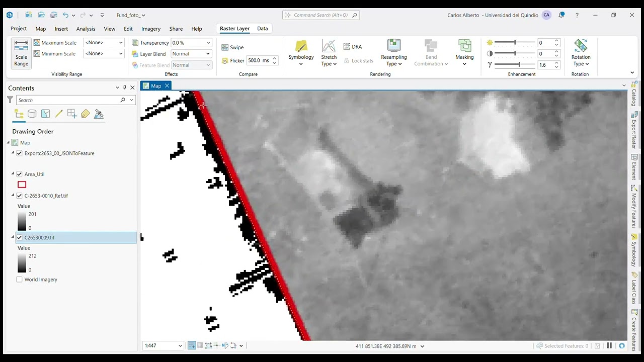The height and width of the screenshot is (362, 644).
Task: Uncheck the Exportc2653_00_JSONToFeature layer
Action: tap(19, 153)
